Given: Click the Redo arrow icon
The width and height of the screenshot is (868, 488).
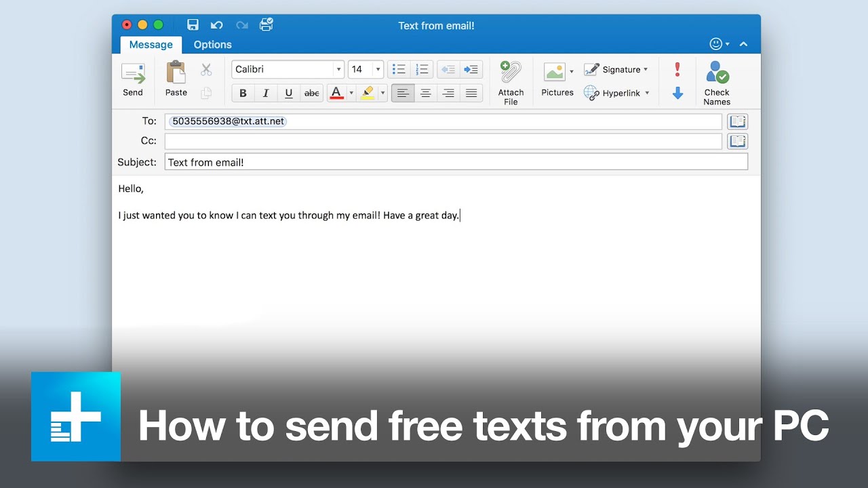Looking at the screenshot, I should 242,25.
